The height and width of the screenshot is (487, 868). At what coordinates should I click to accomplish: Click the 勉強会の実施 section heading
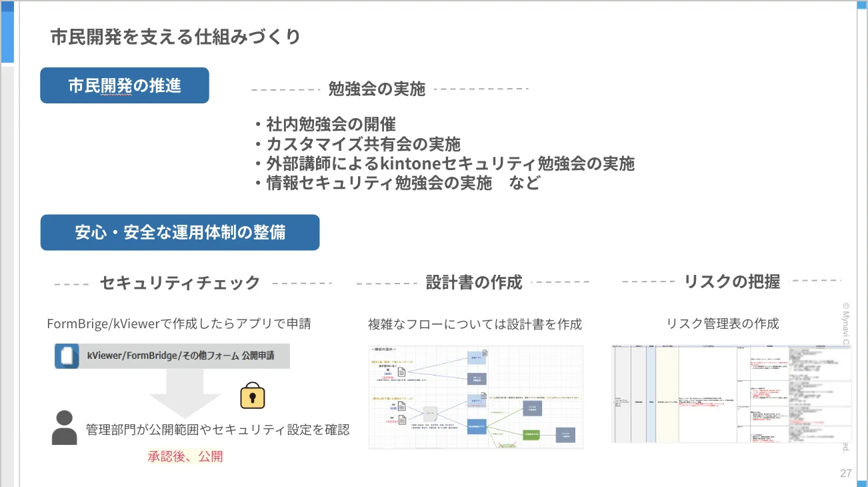click(377, 89)
